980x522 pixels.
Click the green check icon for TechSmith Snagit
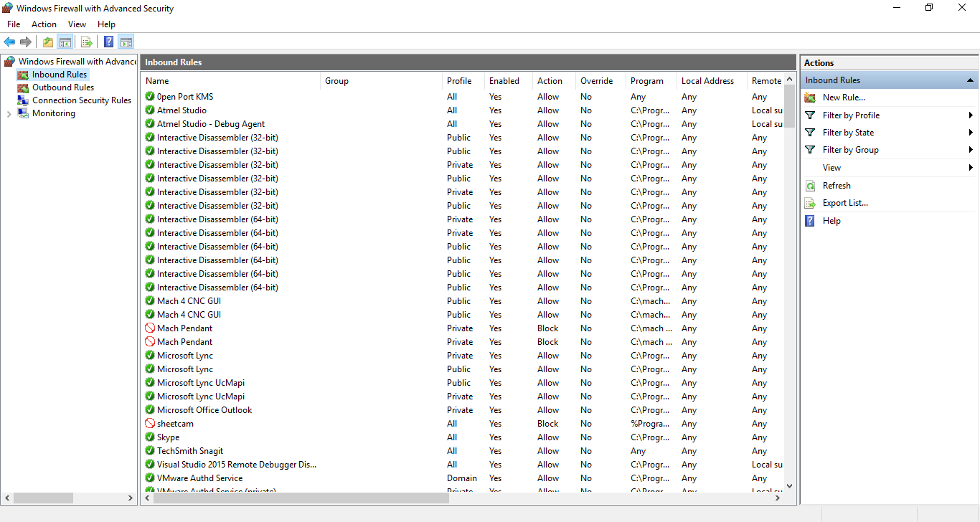pyautogui.click(x=150, y=451)
